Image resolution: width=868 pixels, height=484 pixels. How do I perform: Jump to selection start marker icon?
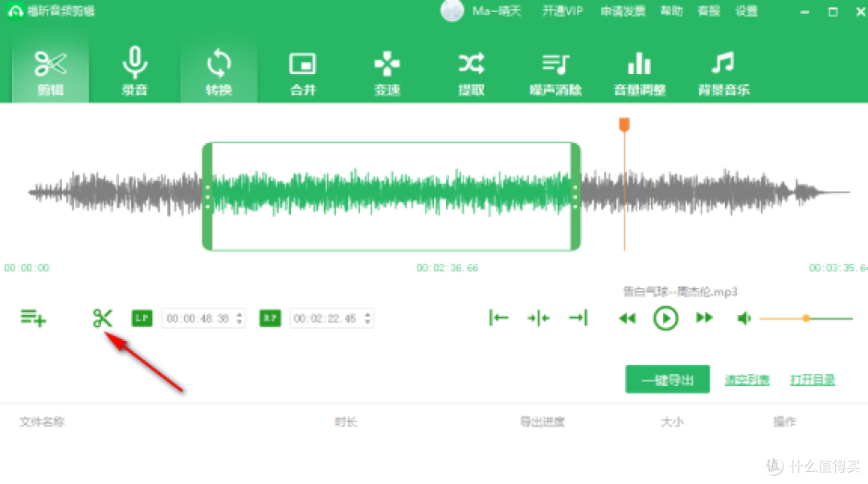499,318
